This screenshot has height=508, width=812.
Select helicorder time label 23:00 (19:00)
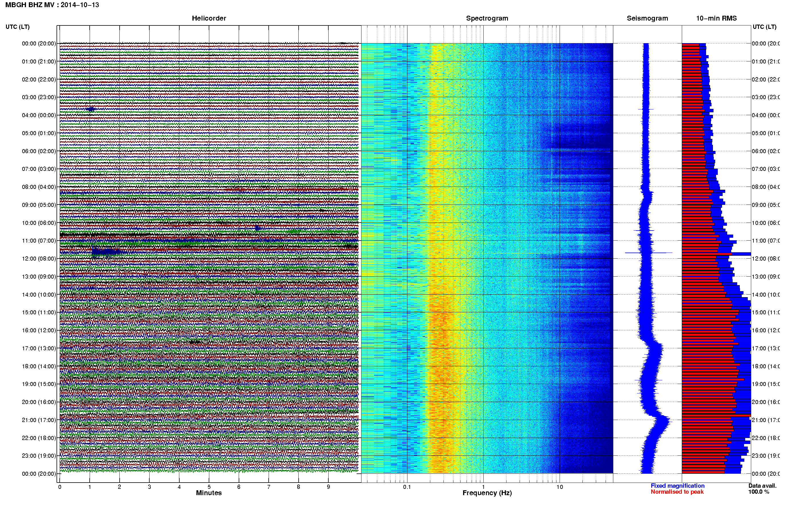point(39,456)
